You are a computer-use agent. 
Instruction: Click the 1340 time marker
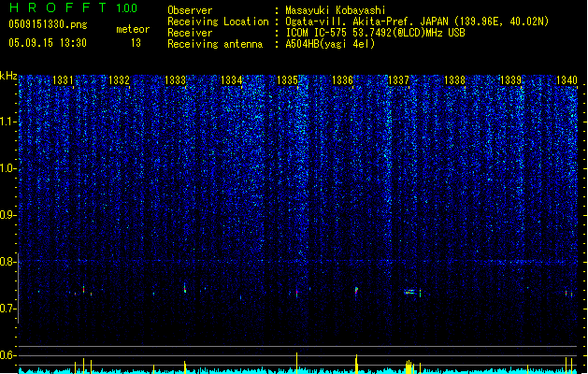(x=567, y=80)
